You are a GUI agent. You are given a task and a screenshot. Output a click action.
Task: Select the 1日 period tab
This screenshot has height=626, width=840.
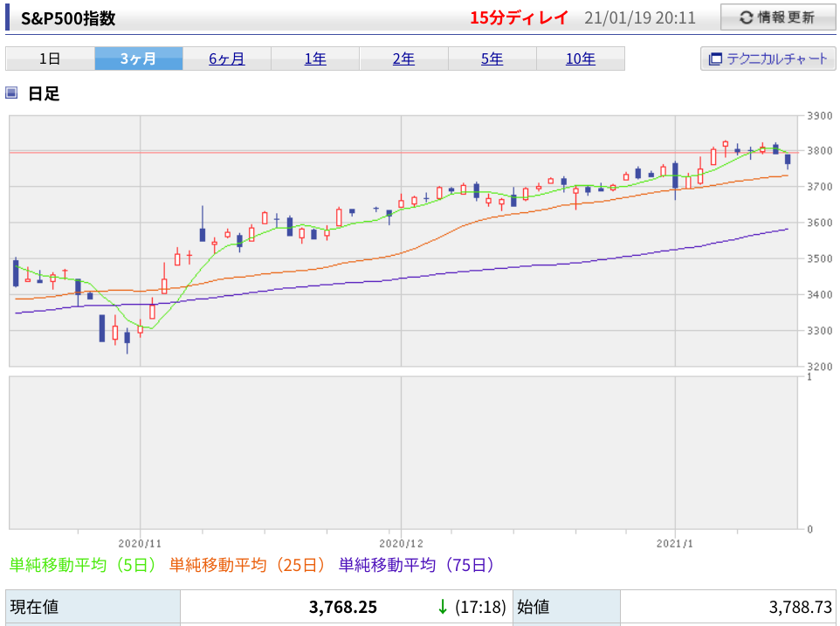(x=50, y=58)
